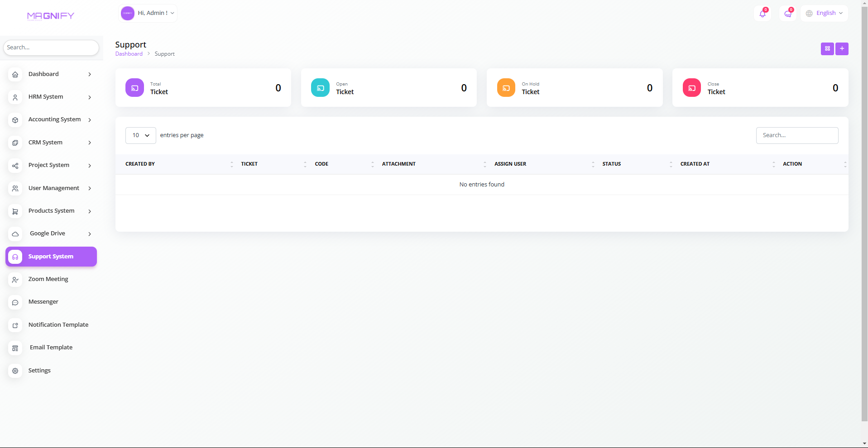Image resolution: width=868 pixels, height=448 pixels.
Task: Select Support System menu item
Action: pos(51,257)
